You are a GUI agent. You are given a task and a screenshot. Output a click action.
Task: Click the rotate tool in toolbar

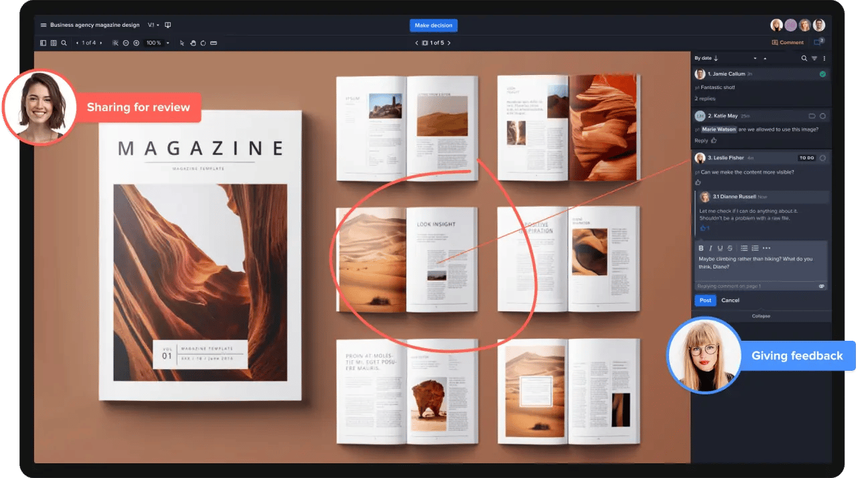pos(203,43)
